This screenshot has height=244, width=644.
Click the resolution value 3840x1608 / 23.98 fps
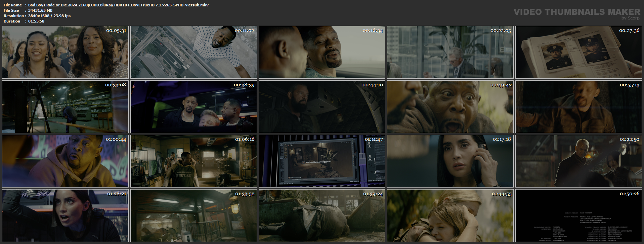point(49,16)
